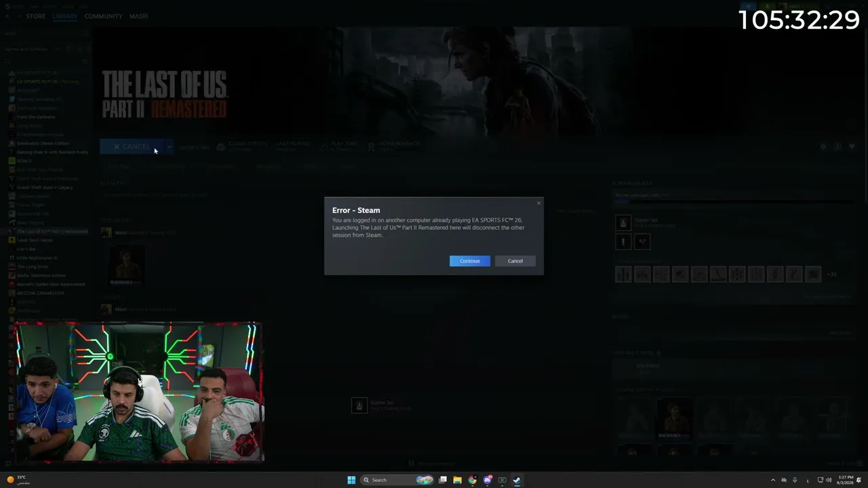
Task: Show hidden system tray icons
Action: [x=772, y=480]
